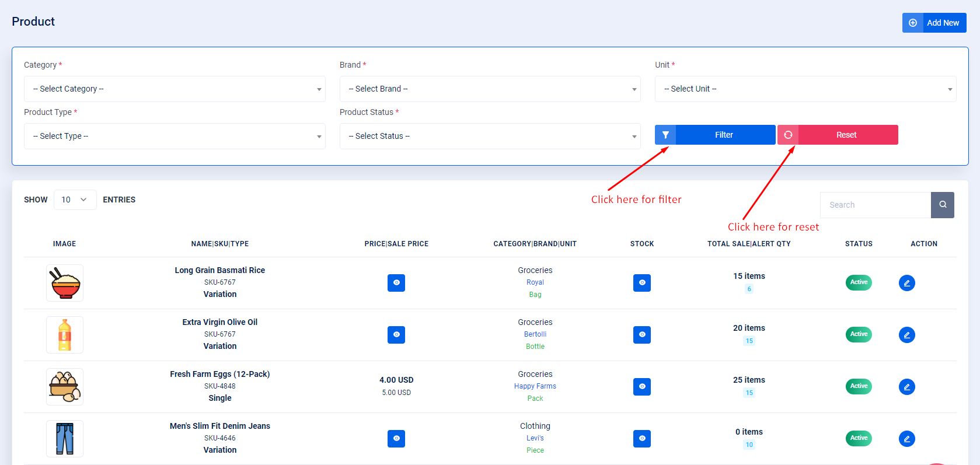This screenshot has width=980, height=465.
Task: Edit the Long Grain Basmati Rice product
Action: [x=906, y=283]
